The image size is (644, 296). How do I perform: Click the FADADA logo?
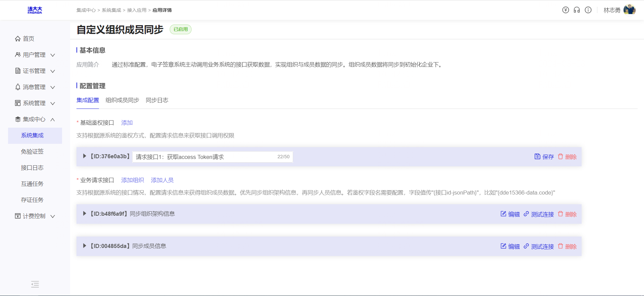click(x=35, y=10)
